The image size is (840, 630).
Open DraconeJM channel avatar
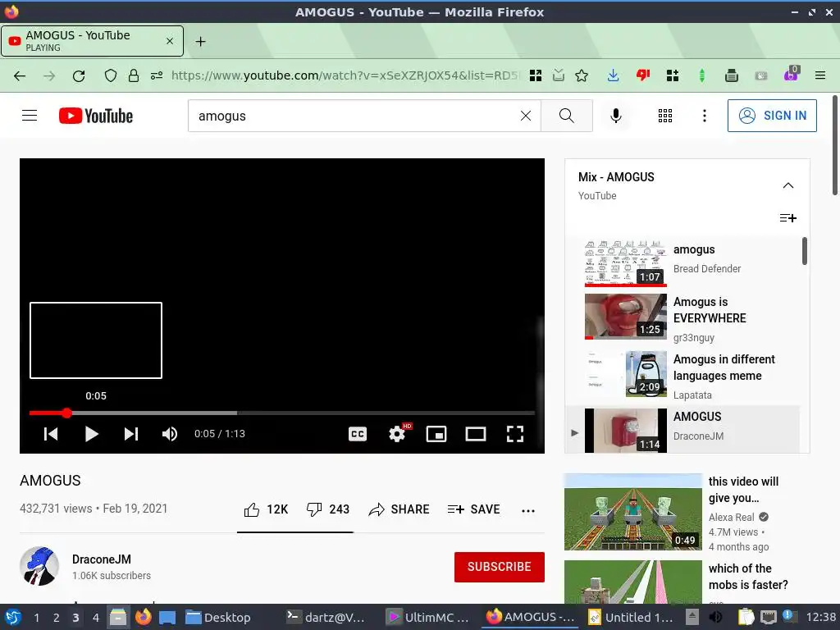[x=39, y=566]
